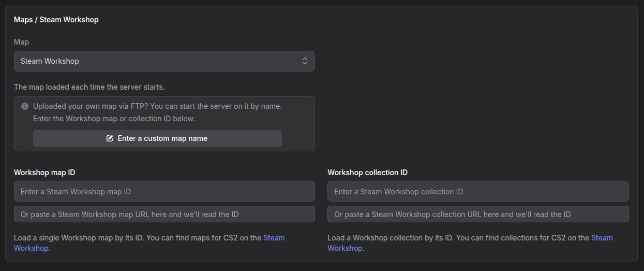Focus the Steam Workshop map URL paste field

164,214
